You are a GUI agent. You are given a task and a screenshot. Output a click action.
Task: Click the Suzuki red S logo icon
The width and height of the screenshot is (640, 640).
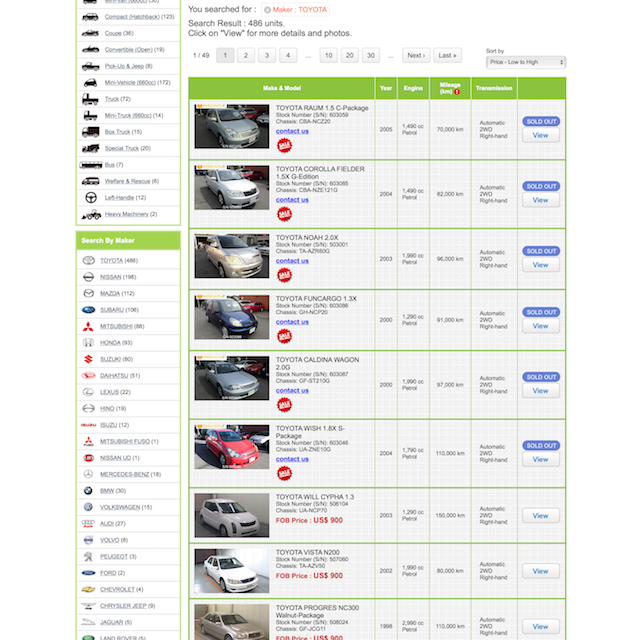click(x=88, y=359)
